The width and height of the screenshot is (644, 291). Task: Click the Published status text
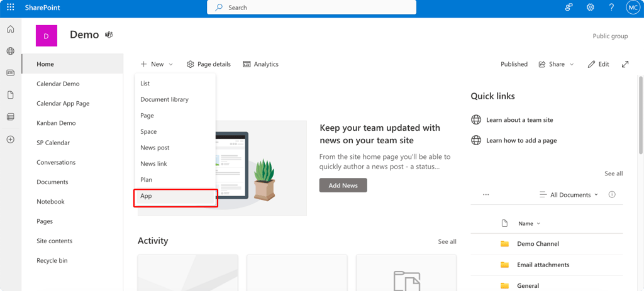[x=514, y=64]
